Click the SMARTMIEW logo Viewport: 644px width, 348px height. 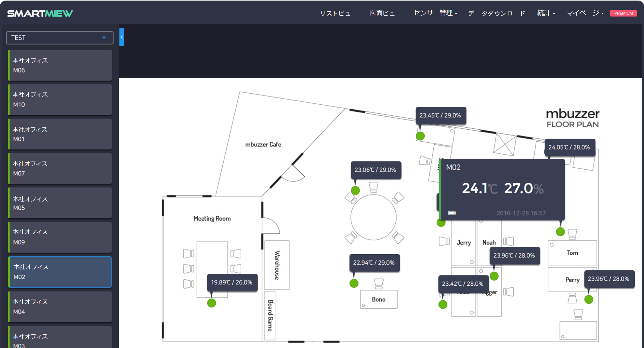(x=40, y=13)
